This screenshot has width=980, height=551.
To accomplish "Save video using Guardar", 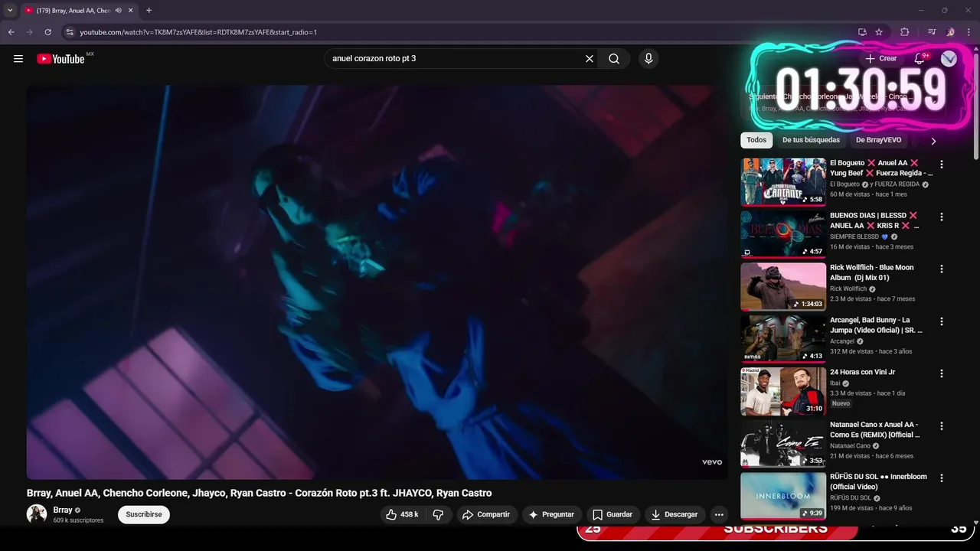I will tap(612, 514).
